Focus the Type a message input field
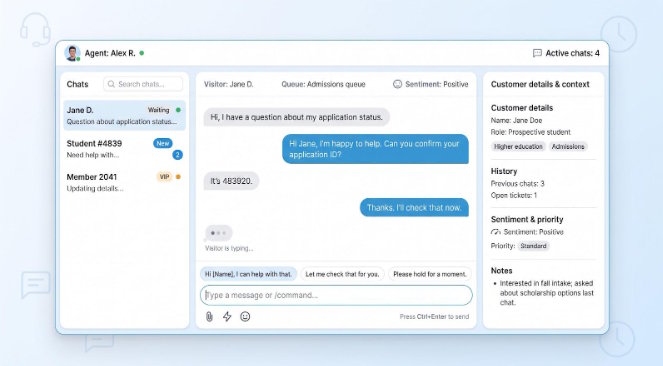The image size is (663, 366). 336,295
